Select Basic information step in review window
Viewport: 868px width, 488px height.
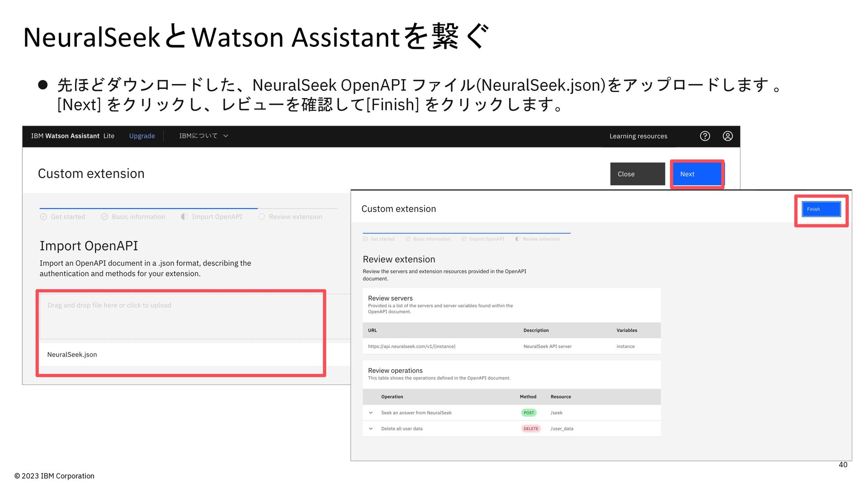(x=428, y=239)
